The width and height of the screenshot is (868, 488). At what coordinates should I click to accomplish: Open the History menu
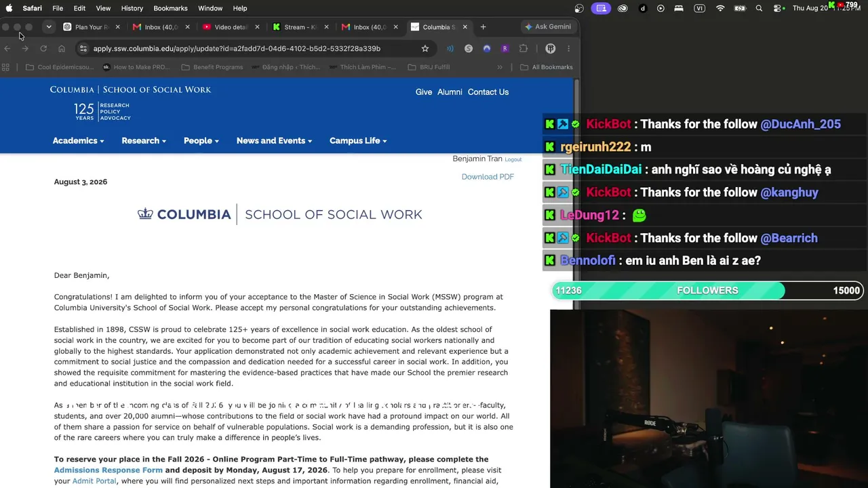[132, 8]
